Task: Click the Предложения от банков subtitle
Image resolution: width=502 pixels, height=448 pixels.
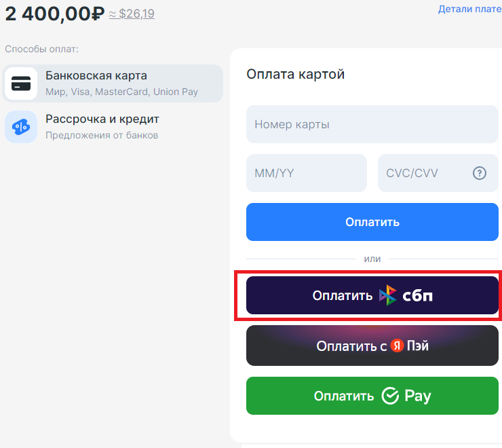Action: point(102,135)
